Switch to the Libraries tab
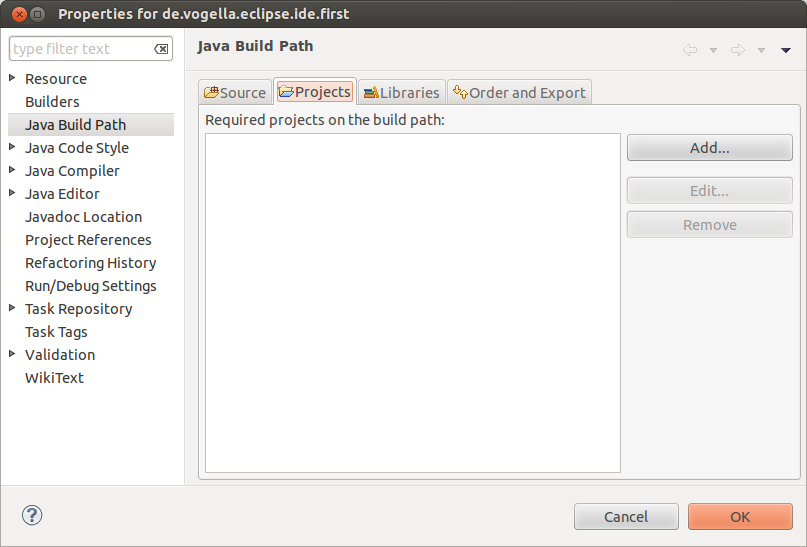This screenshot has width=807, height=547. tap(402, 92)
